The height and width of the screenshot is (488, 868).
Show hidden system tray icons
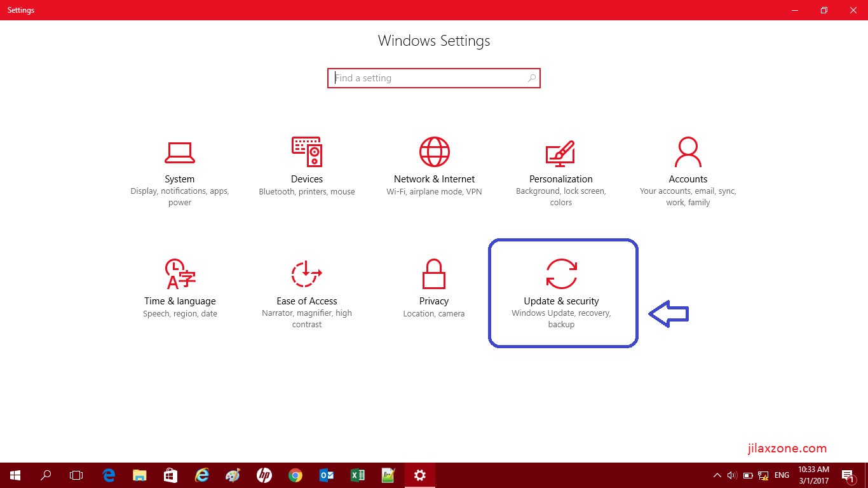(717, 475)
